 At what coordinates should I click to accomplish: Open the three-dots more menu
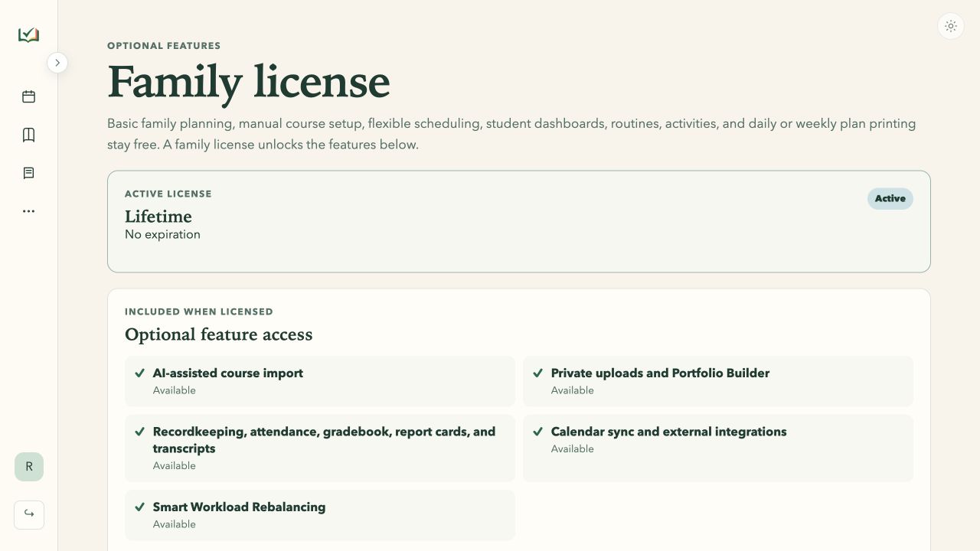tap(29, 211)
